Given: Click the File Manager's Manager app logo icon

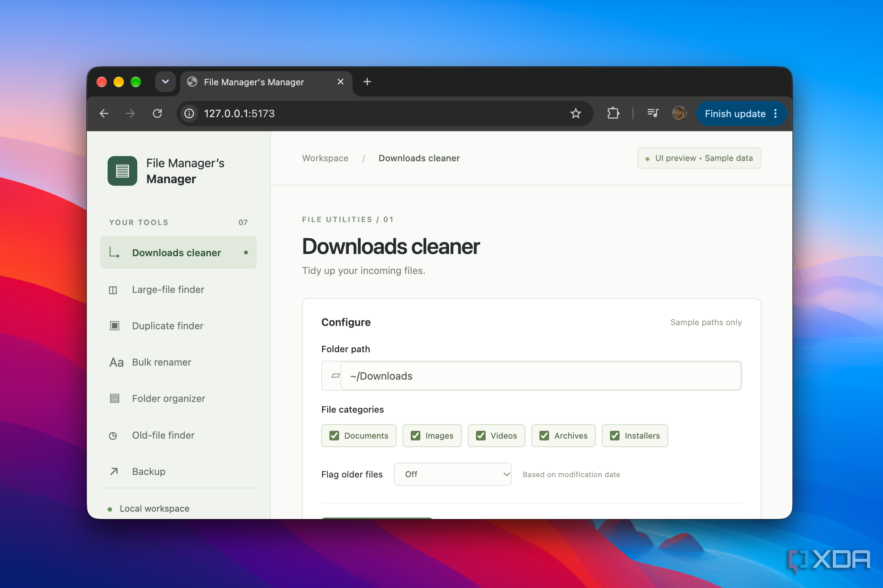Looking at the screenshot, I should pos(122,171).
